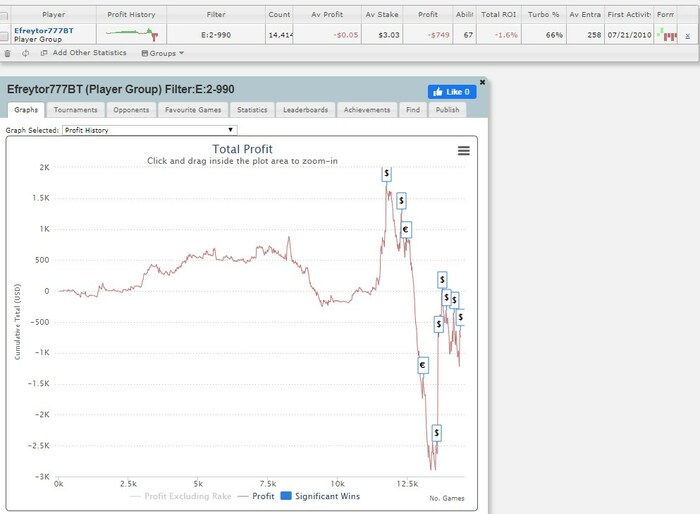Toggle Significant Wins in the legend

[320, 496]
